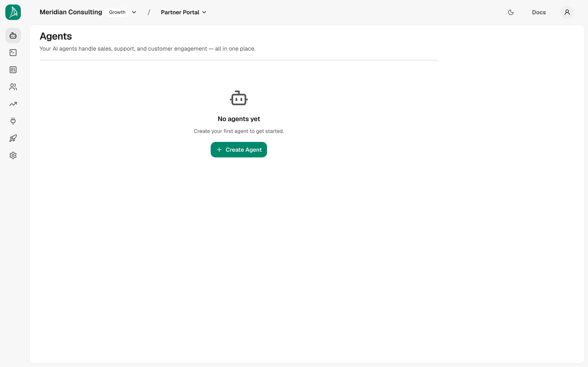Click the Agents page title
588x367 pixels.
point(56,36)
